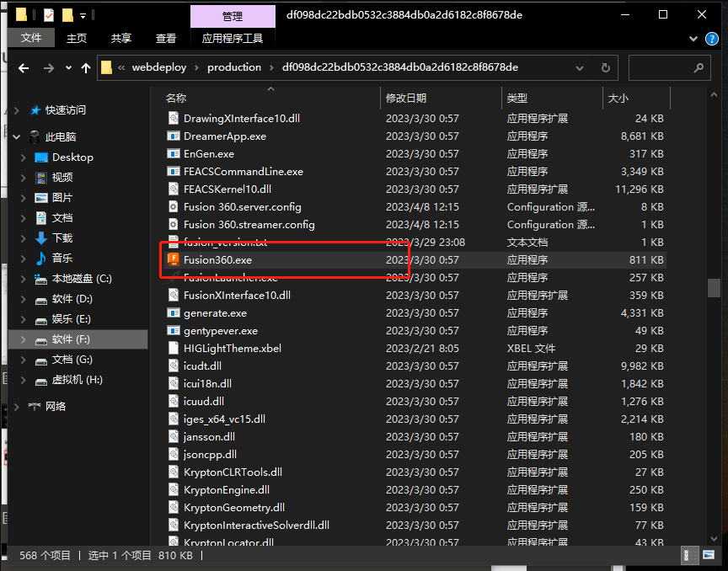The height and width of the screenshot is (571, 728).
Task: Click the 下载 downloads folder icon
Action: 41,238
